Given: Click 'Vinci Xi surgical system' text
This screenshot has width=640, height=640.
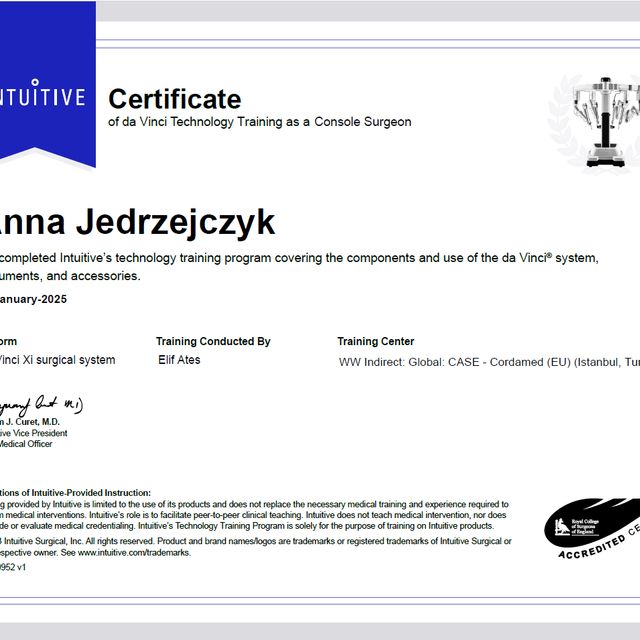Looking at the screenshot, I should [x=57, y=360].
